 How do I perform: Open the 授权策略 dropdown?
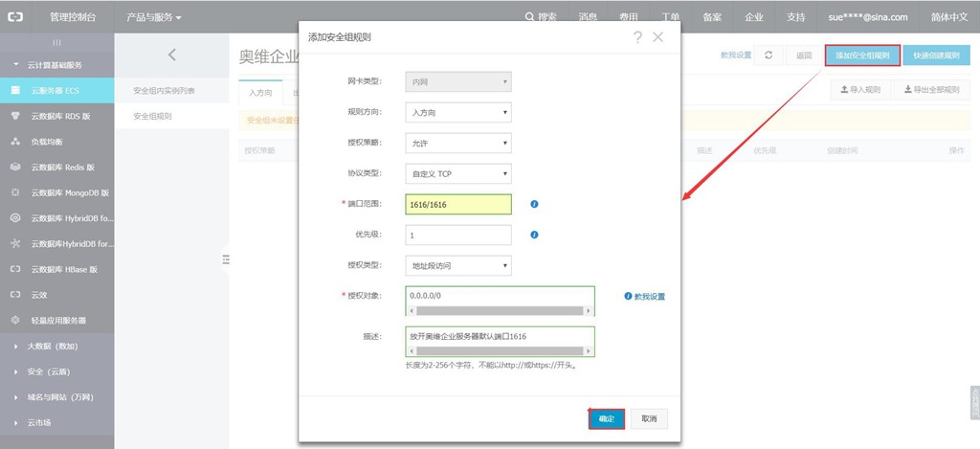(457, 144)
